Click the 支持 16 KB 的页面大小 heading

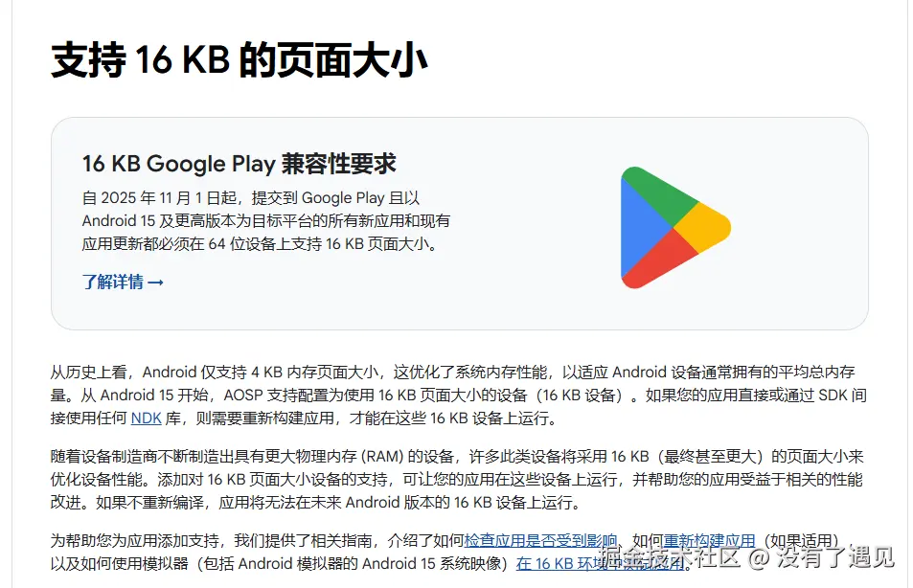pyautogui.click(x=240, y=60)
